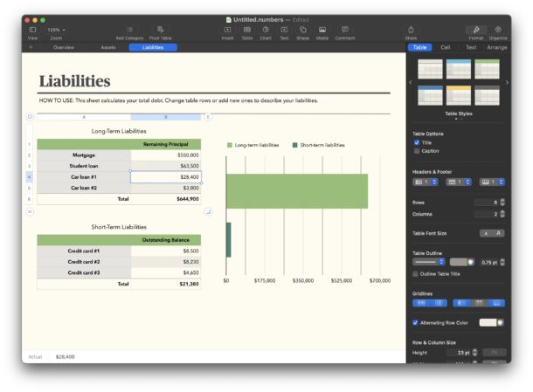Switch to the Assets sheet tab
533x392 pixels.
[x=108, y=47]
